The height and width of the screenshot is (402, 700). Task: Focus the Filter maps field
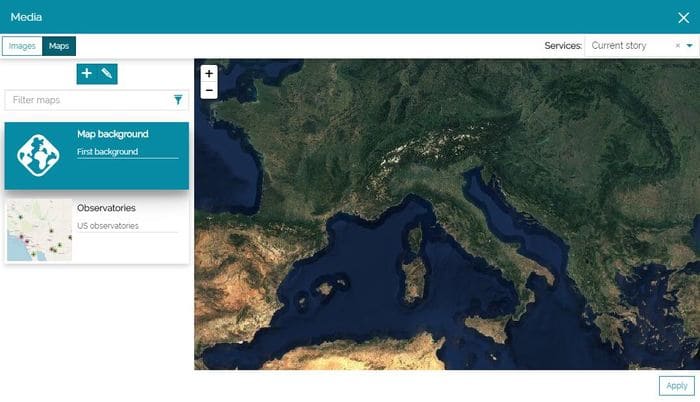88,100
